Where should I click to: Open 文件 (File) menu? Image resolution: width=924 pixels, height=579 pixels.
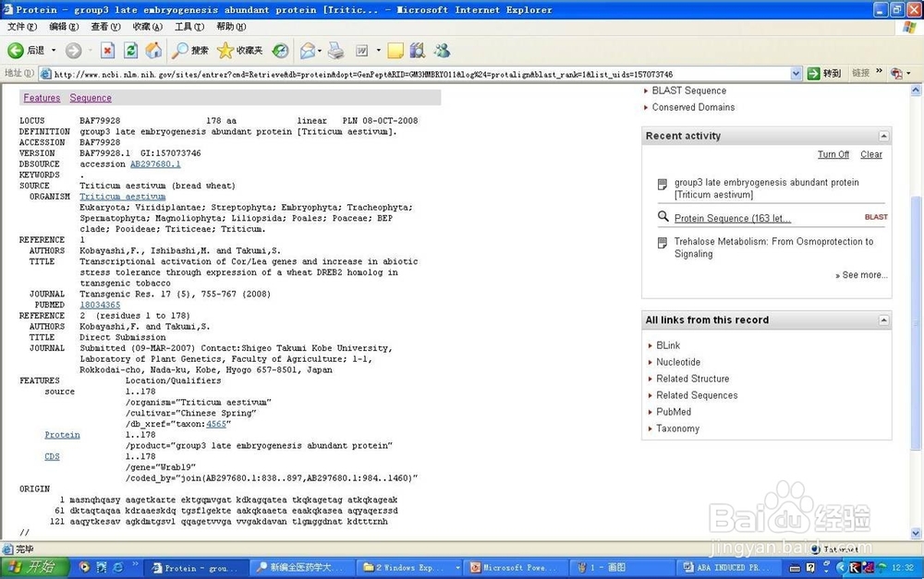point(22,27)
